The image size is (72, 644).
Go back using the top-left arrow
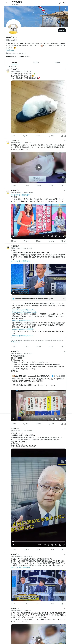coord(7,3)
